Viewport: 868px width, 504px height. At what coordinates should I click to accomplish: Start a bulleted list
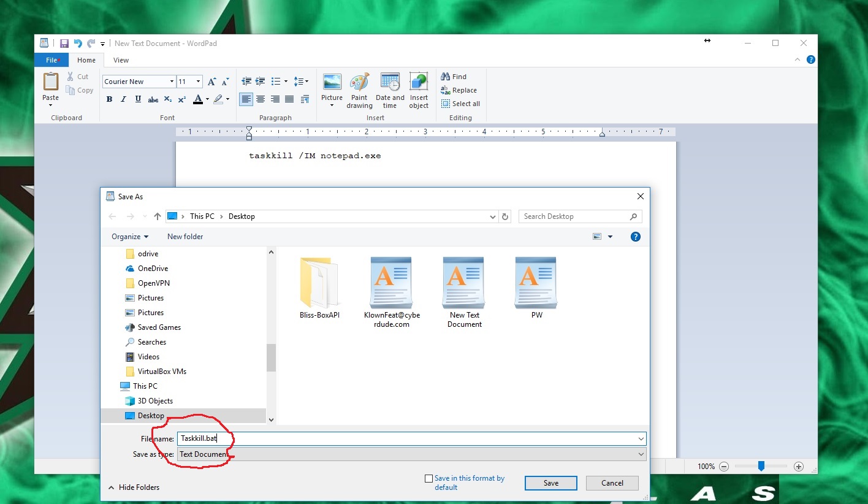276,81
